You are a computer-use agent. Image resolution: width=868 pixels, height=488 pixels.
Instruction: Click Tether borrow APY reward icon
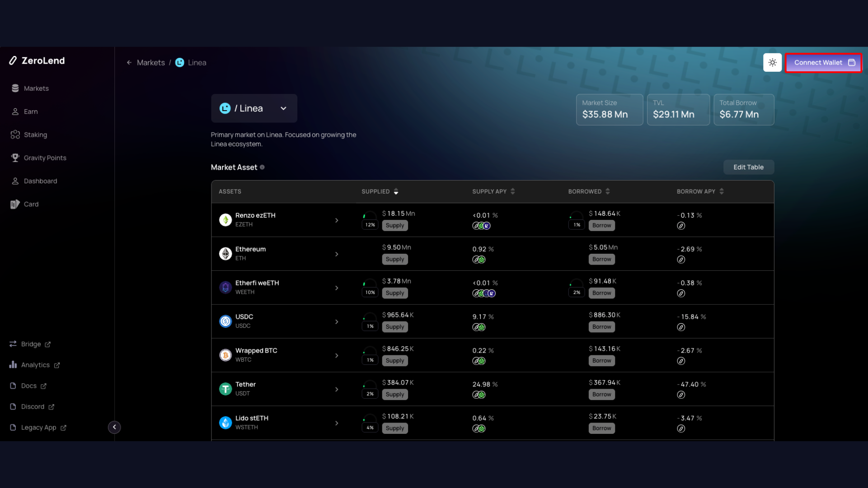tap(681, 395)
